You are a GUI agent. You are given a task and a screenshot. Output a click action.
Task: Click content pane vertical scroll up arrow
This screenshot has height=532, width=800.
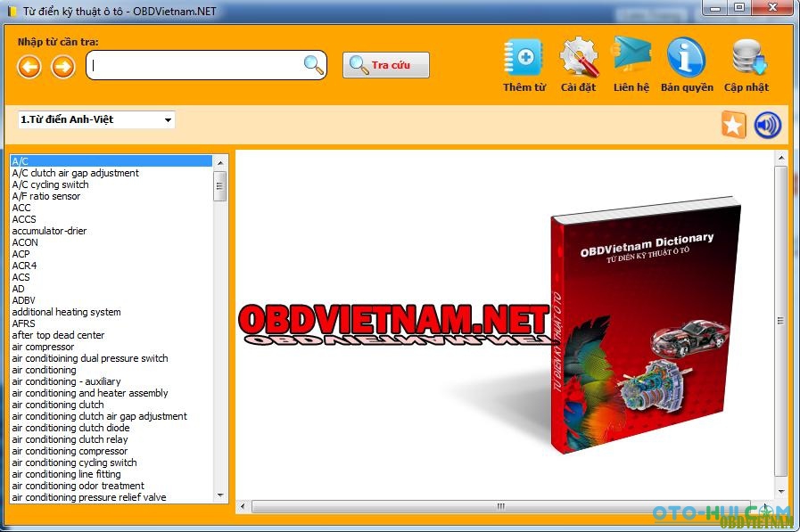click(781, 159)
